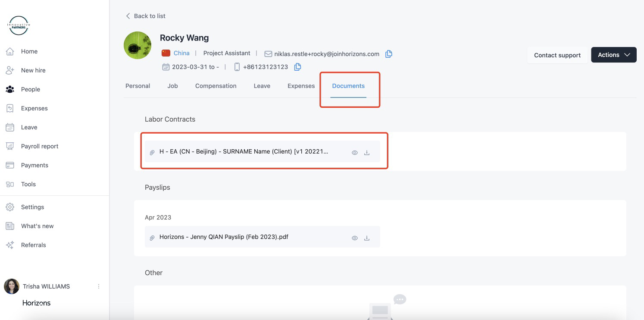Copy the email address using copy icon
The height and width of the screenshot is (320, 644).
point(388,54)
